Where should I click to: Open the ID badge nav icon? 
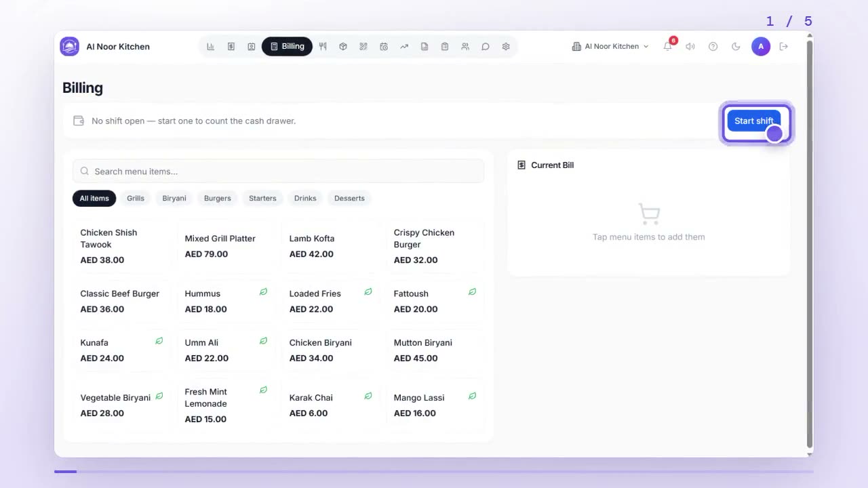pyautogui.click(x=252, y=47)
